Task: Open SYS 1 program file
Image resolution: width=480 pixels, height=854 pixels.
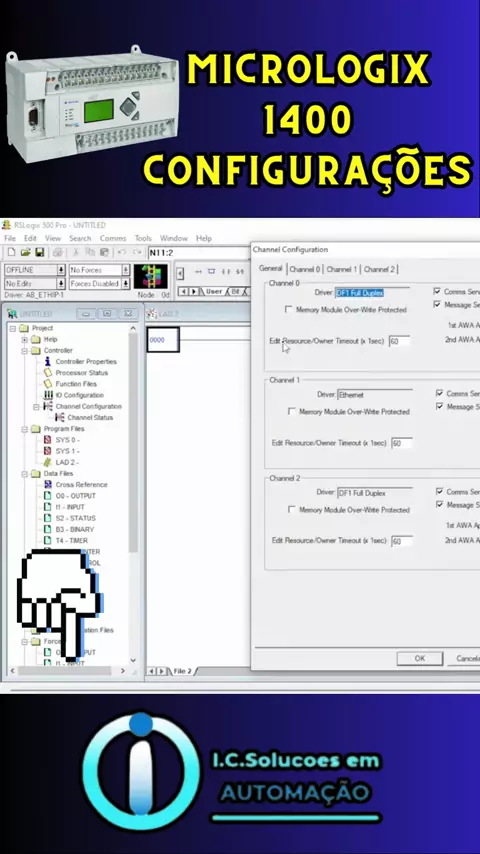Action: coord(68,452)
